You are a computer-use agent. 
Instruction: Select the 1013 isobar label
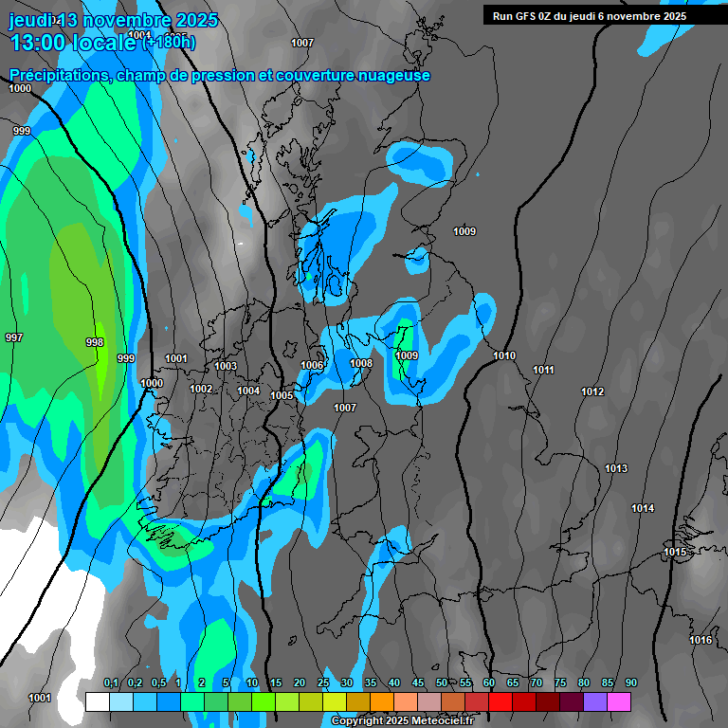tap(616, 469)
